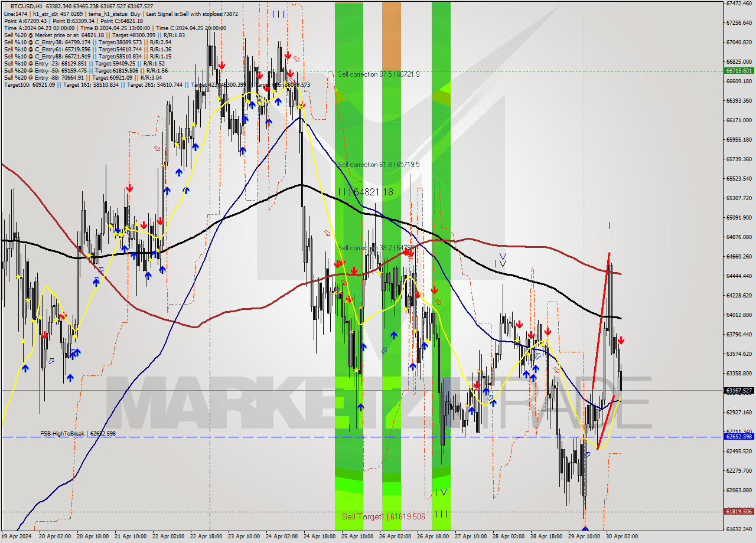Click the 66393.340 price axis label

coord(739,100)
